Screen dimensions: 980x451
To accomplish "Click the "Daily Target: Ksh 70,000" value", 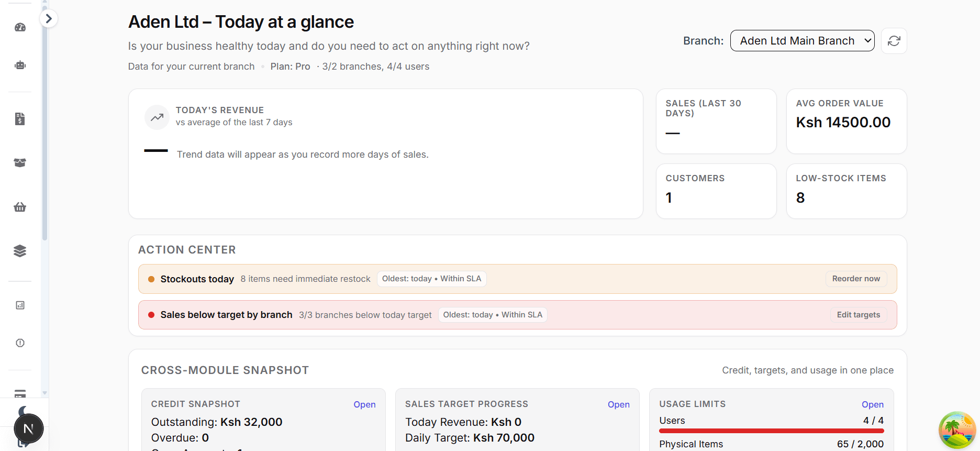I will pos(470,438).
